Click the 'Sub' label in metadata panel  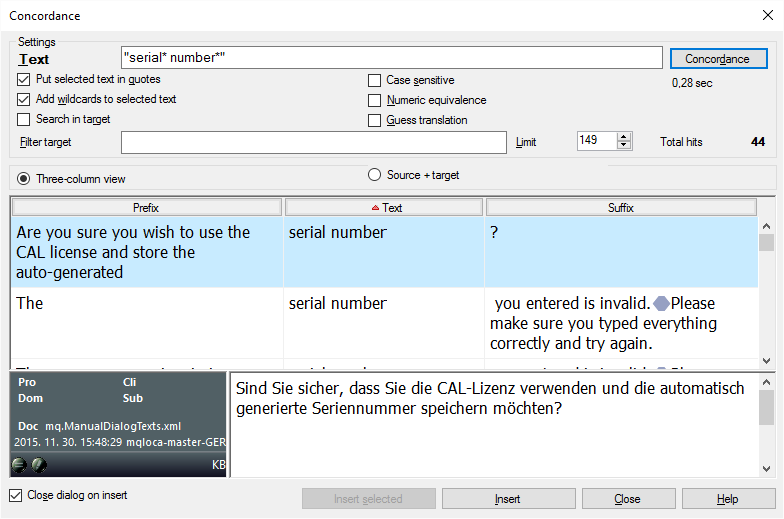pos(133,398)
